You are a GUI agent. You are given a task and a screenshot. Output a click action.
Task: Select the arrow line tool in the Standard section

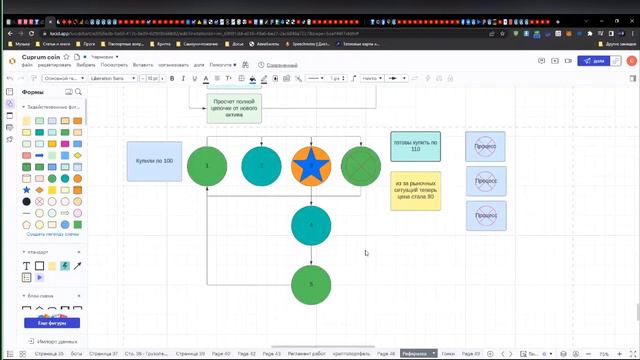pos(77,266)
